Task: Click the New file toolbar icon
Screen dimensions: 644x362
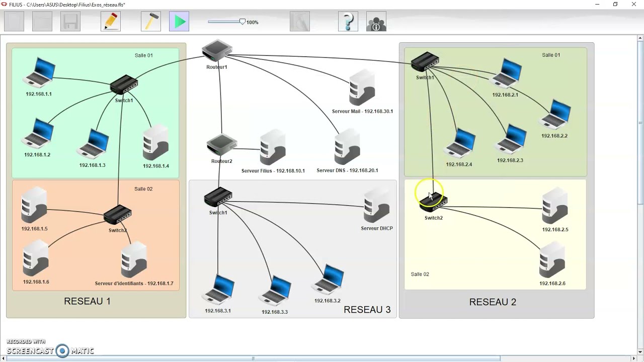Action: coord(14,22)
